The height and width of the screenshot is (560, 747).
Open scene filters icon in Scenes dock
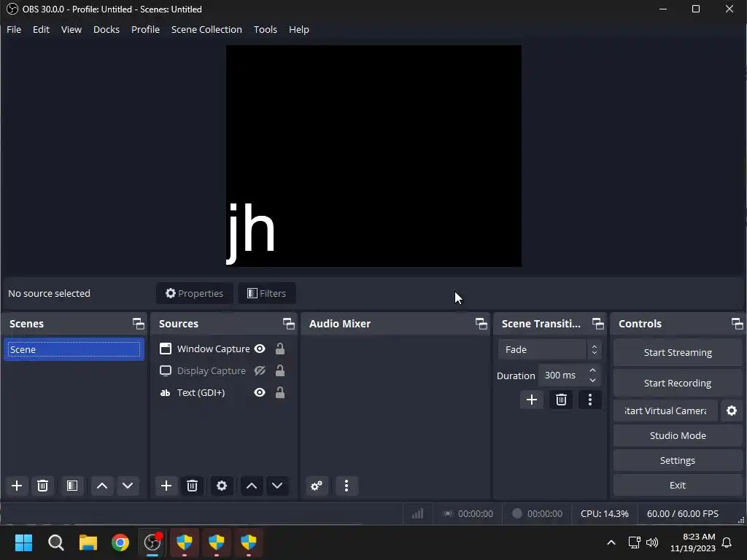tap(72, 486)
